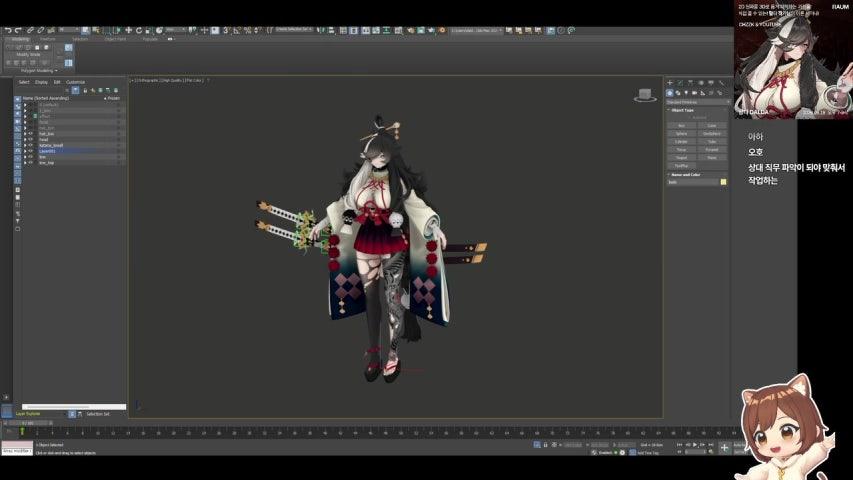Open the reference coordinate system dropdown
The height and width of the screenshot is (480, 853).
tap(175, 29)
